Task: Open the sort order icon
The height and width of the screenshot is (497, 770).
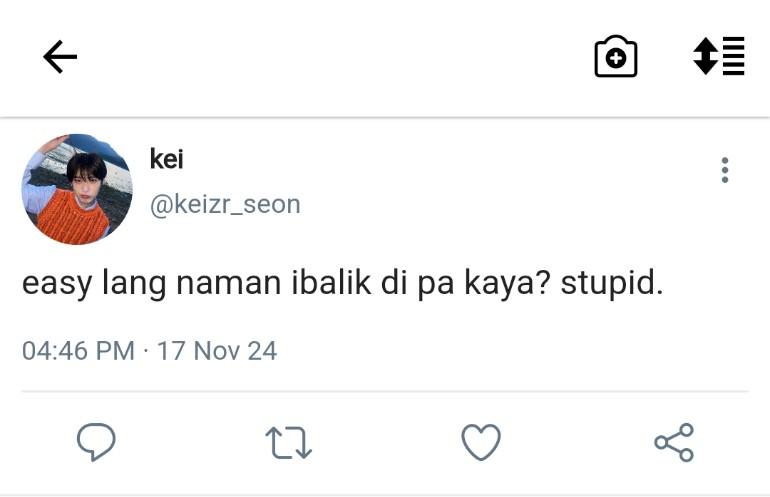Action: [x=719, y=57]
